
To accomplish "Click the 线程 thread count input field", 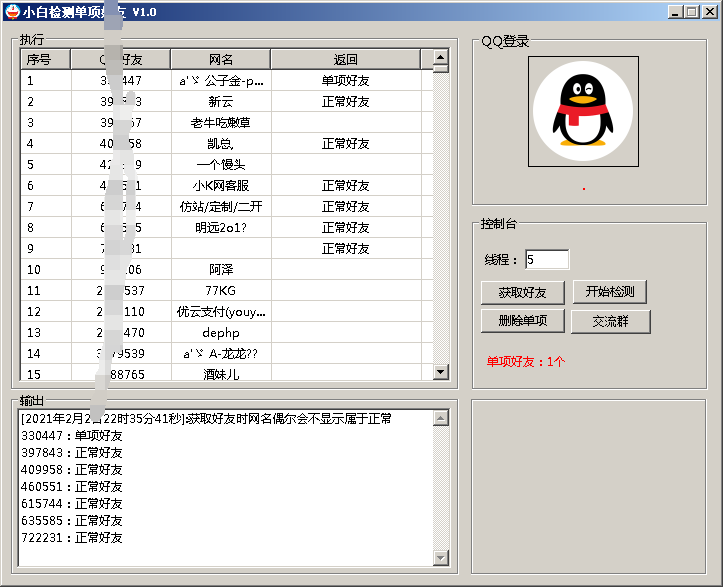I will tap(546, 260).
